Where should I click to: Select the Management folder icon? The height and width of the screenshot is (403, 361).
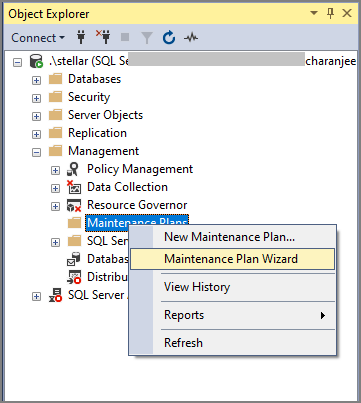(x=55, y=151)
